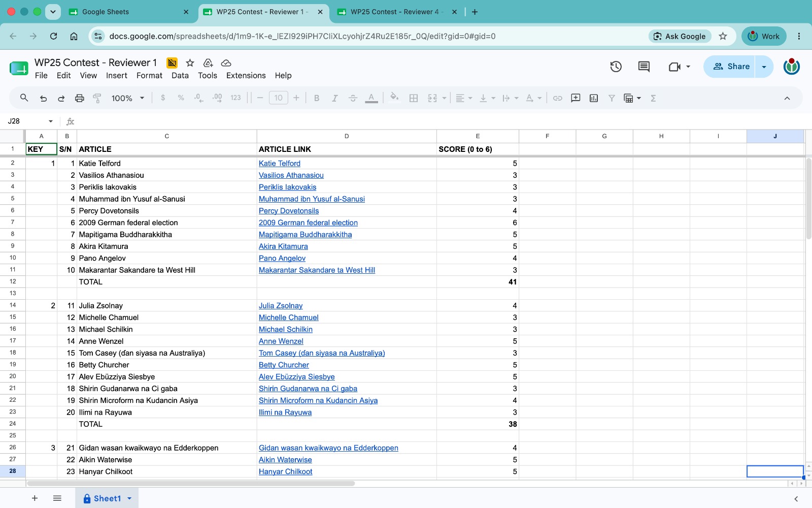The height and width of the screenshot is (508, 812).
Task: Click the Ask Google button
Action: (680, 36)
